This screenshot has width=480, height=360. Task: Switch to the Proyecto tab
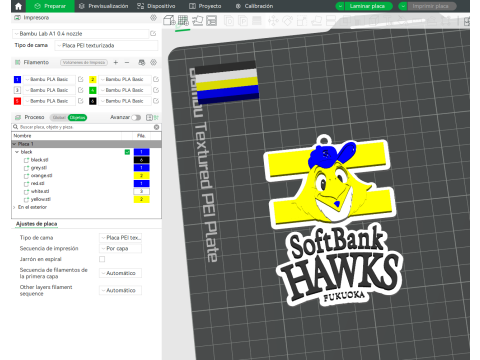click(x=205, y=6)
